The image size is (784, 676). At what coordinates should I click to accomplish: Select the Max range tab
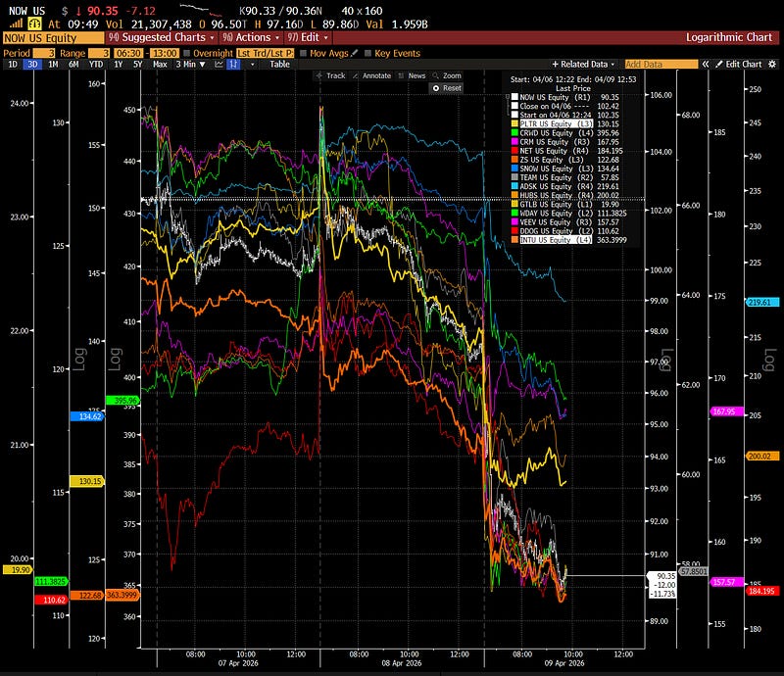pyautogui.click(x=160, y=64)
